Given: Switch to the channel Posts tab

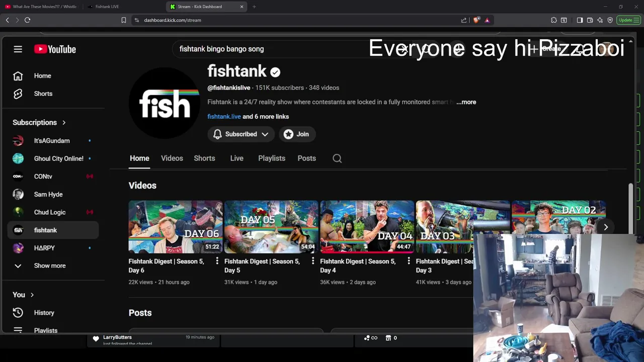Looking at the screenshot, I should (x=307, y=158).
